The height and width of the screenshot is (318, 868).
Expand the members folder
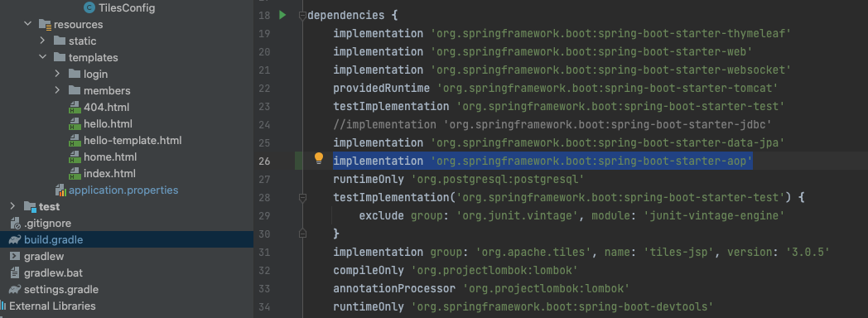click(58, 91)
